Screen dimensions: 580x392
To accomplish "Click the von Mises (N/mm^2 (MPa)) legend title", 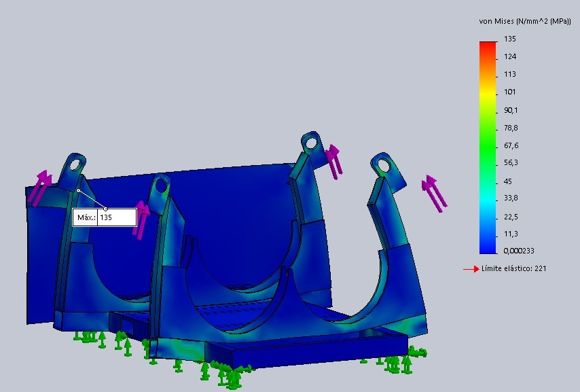I will (525, 22).
